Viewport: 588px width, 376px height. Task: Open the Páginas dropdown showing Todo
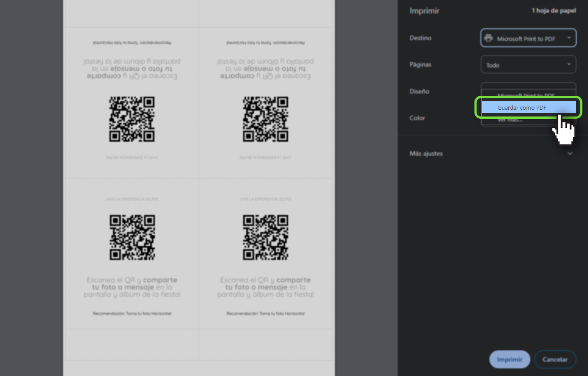pos(529,65)
